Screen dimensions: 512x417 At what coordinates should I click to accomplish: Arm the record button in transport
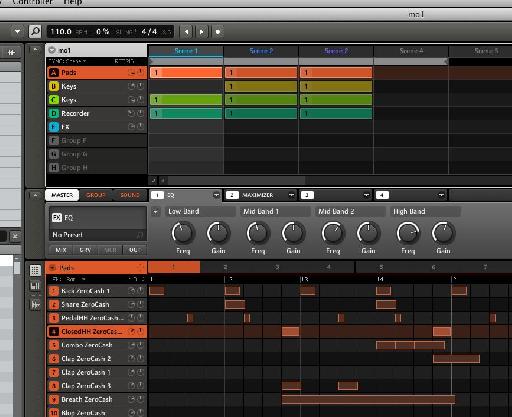(x=218, y=32)
